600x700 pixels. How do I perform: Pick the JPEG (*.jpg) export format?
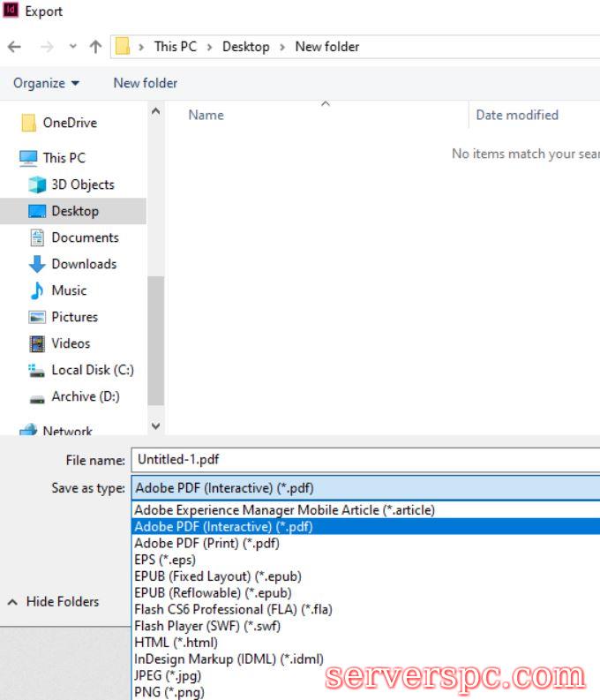[x=168, y=675]
